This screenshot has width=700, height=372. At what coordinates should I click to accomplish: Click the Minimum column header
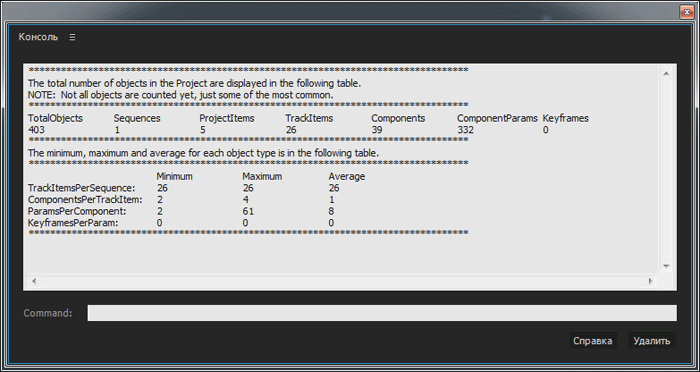(175, 176)
